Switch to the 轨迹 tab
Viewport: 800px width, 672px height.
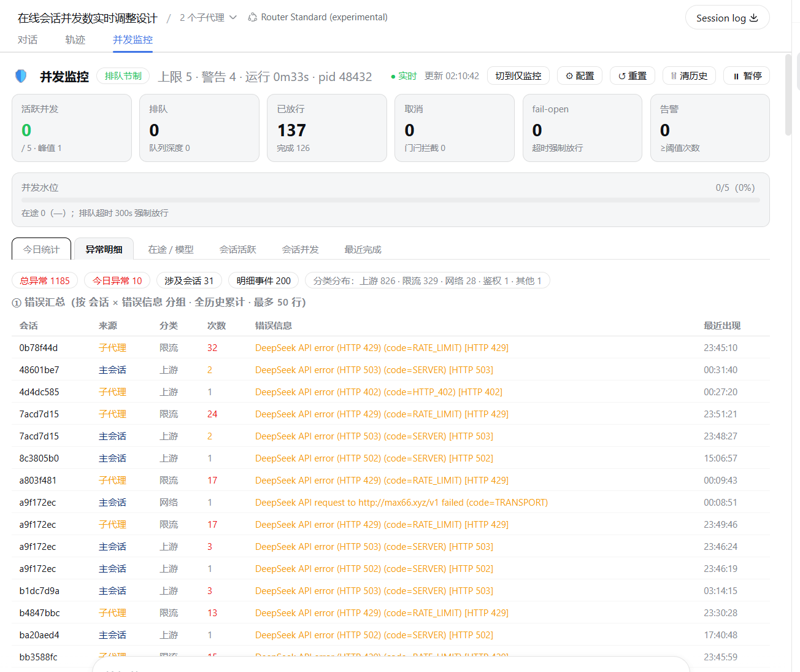75,40
